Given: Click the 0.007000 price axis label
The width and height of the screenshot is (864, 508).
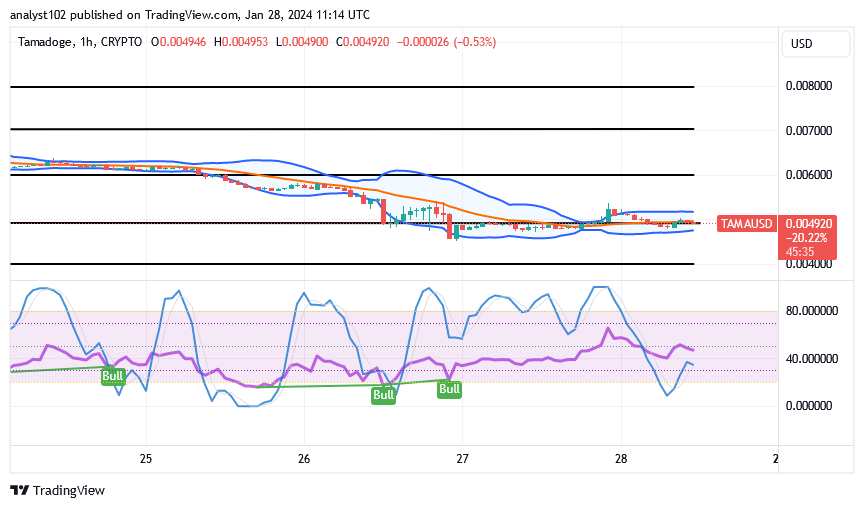Looking at the screenshot, I should pyautogui.click(x=808, y=131).
